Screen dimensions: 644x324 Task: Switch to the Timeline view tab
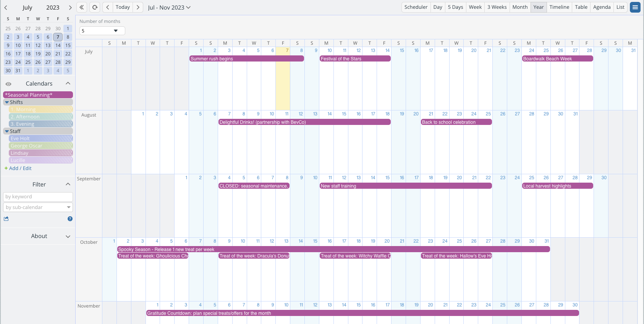(x=559, y=7)
